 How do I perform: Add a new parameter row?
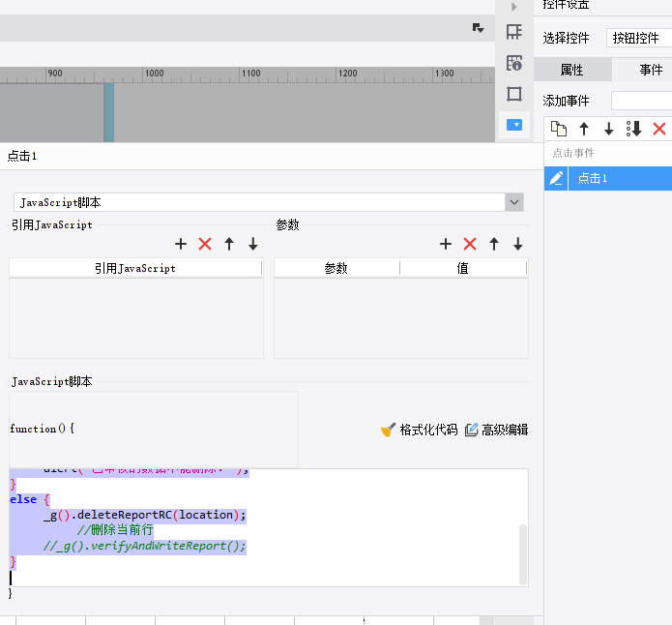click(446, 244)
